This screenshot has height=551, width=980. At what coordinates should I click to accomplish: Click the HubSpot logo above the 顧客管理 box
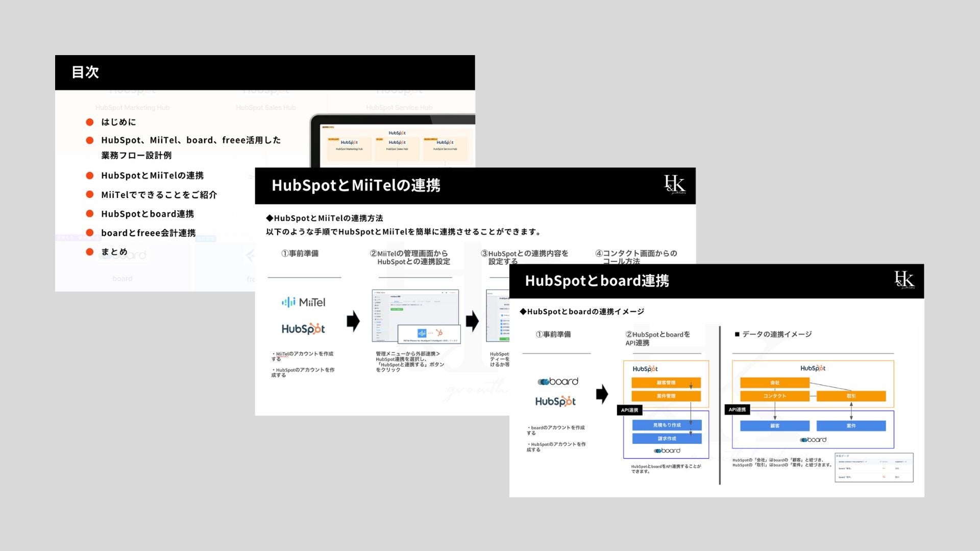click(645, 369)
